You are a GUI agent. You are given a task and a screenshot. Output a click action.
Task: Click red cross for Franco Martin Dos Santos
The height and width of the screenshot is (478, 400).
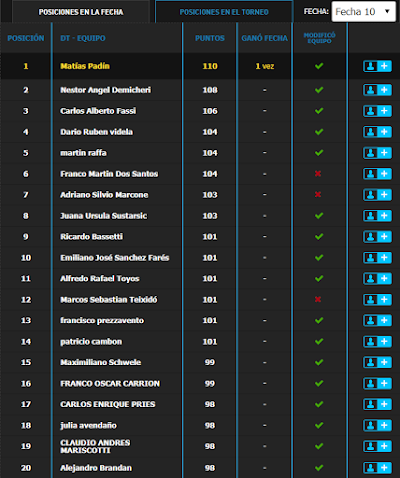click(318, 174)
